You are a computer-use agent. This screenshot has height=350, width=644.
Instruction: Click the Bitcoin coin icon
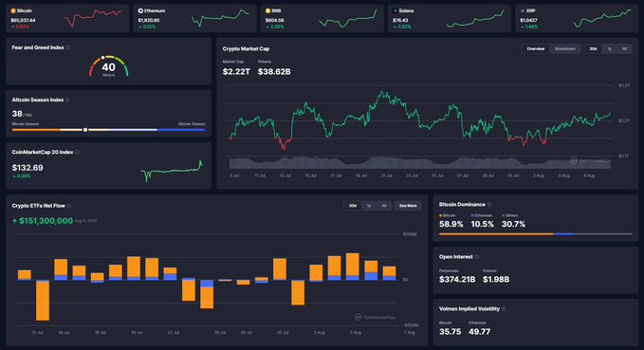point(13,10)
